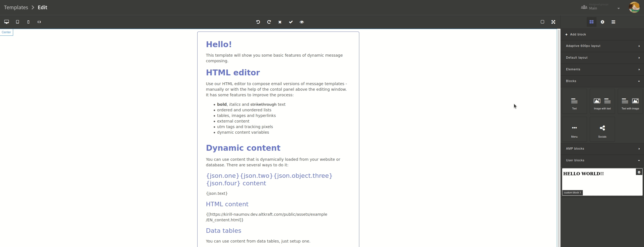644x247 pixels.
Task: Select the Menu block
Action: (x=574, y=130)
